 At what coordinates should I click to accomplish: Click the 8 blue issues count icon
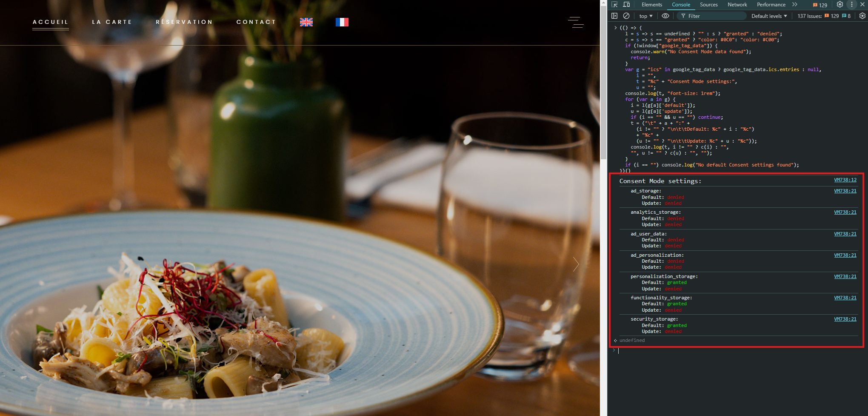846,16
